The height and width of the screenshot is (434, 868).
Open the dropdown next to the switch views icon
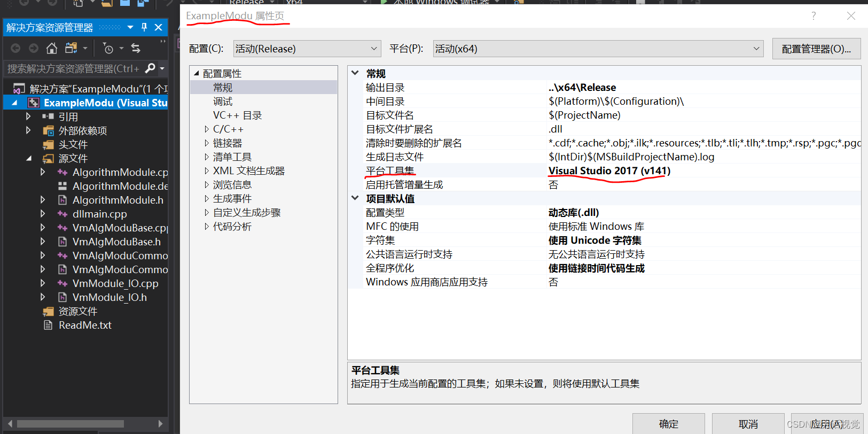pyautogui.click(x=85, y=49)
